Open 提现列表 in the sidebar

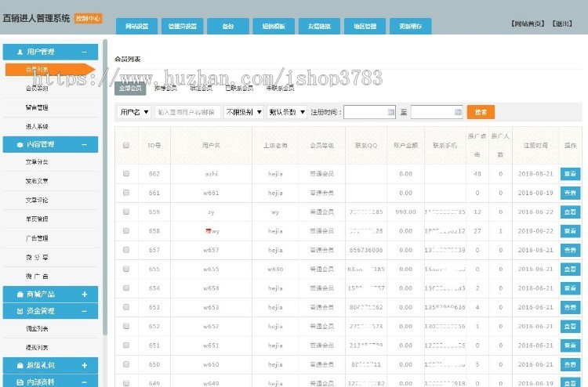[x=37, y=348]
